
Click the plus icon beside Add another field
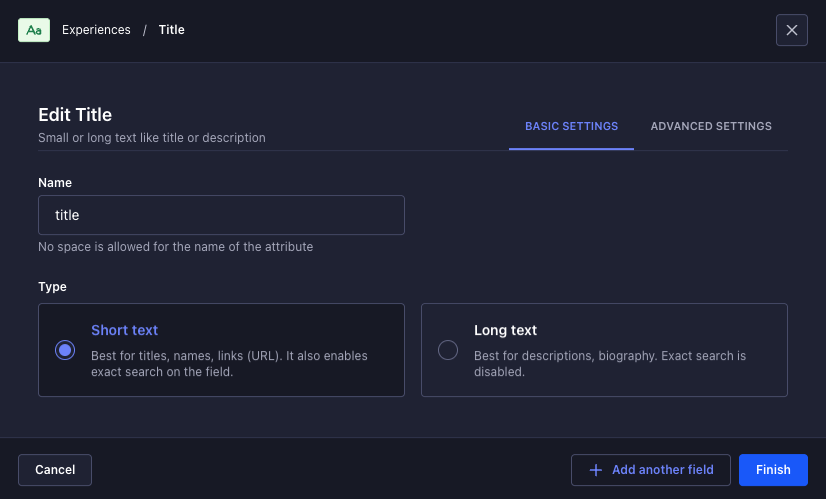(x=596, y=470)
